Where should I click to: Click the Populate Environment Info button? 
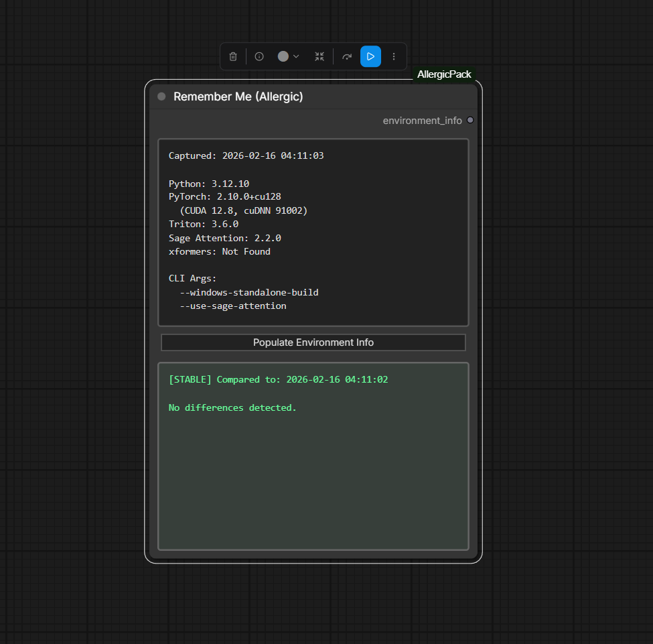tap(313, 342)
